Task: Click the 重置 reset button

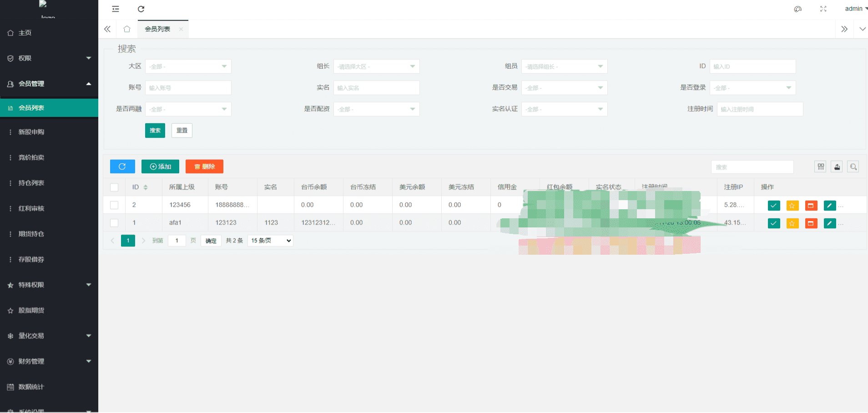Action: pos(182,131)
